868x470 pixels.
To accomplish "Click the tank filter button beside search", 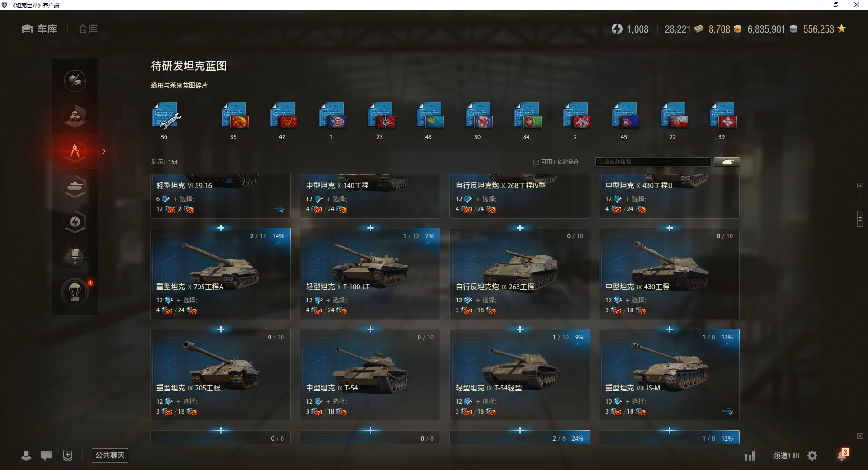I will coord(727,162).
